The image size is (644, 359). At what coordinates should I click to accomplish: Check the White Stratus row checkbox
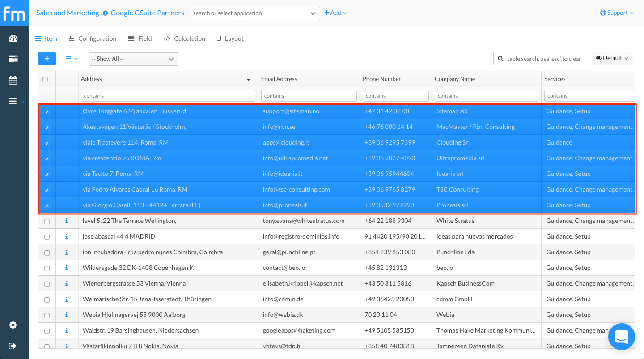point(47,222)
